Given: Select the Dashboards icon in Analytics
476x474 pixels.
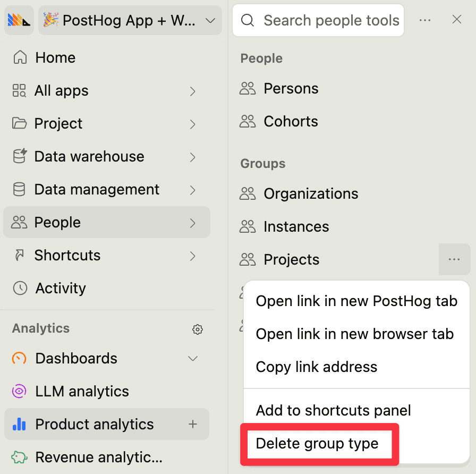Looking at the screenshot, I should [19, 358].
